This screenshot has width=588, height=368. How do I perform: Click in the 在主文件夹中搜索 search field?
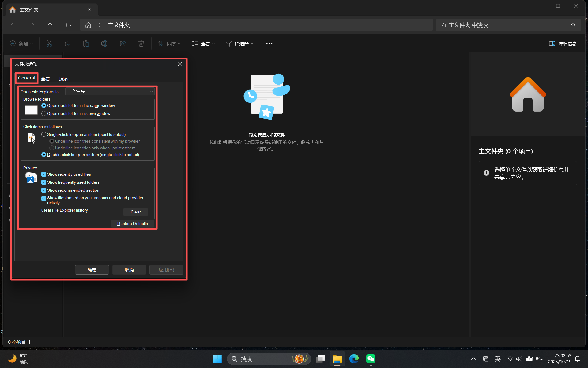[x=502, y=25]
